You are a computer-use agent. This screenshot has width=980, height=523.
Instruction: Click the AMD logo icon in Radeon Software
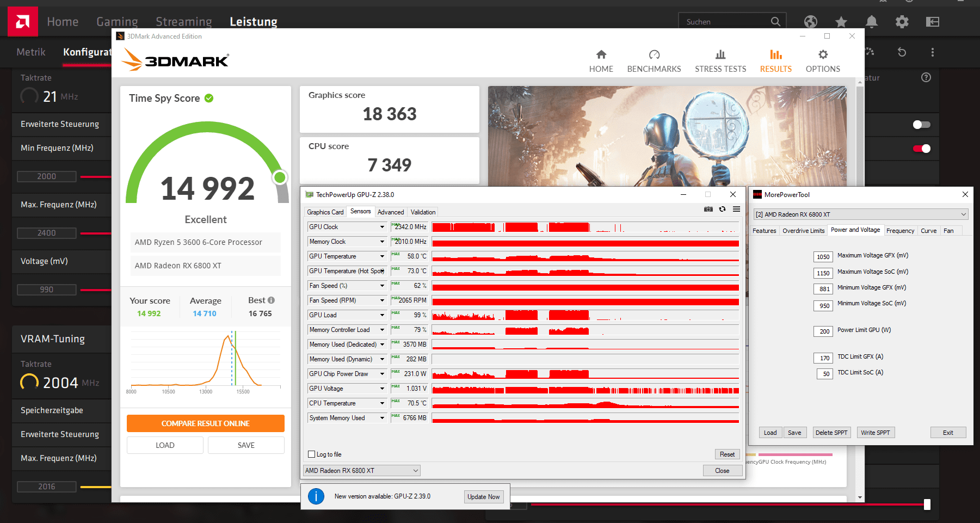(22, 21)
